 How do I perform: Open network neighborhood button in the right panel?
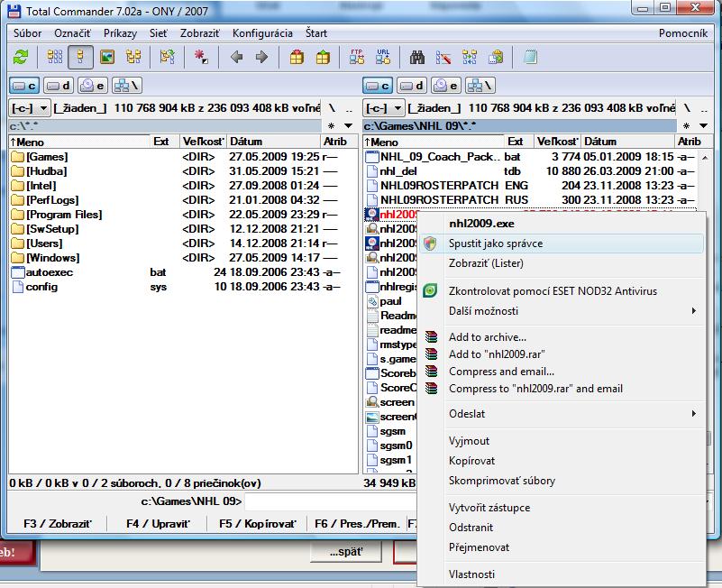coord(480,86)
